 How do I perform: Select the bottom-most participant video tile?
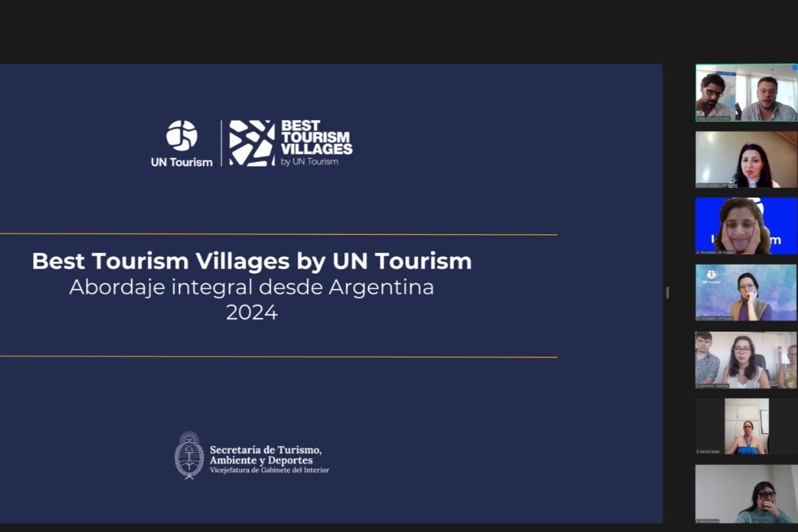[746, 494]
